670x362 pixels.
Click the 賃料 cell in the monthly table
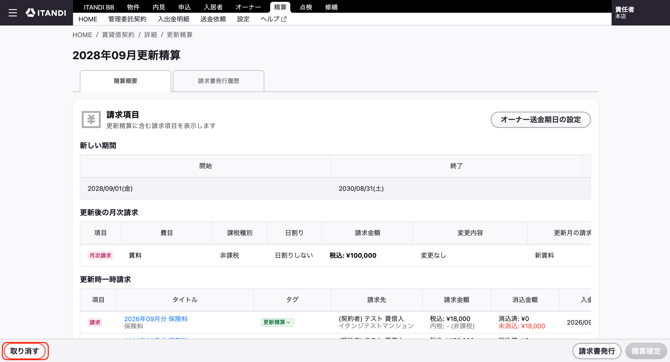click(x=135, y=255)
